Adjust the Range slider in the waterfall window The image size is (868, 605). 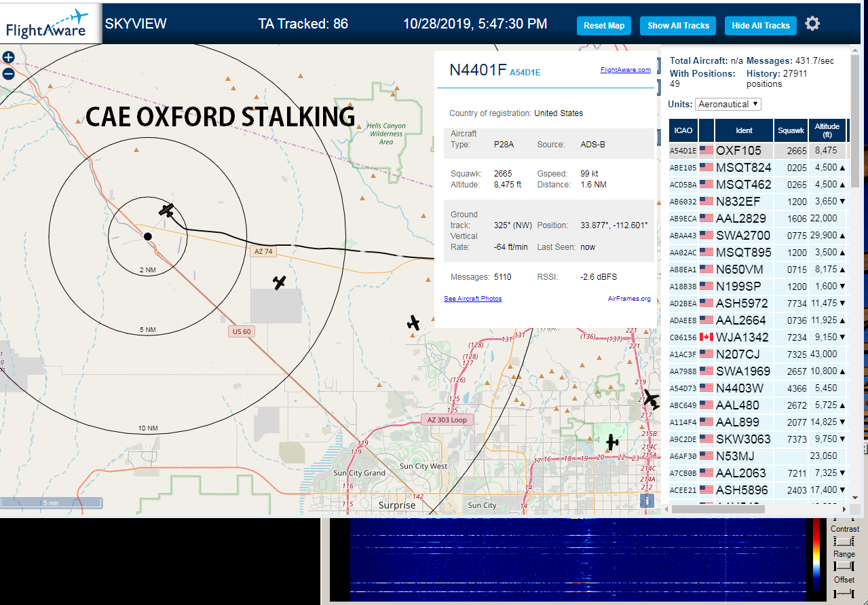tap(844, 566)
